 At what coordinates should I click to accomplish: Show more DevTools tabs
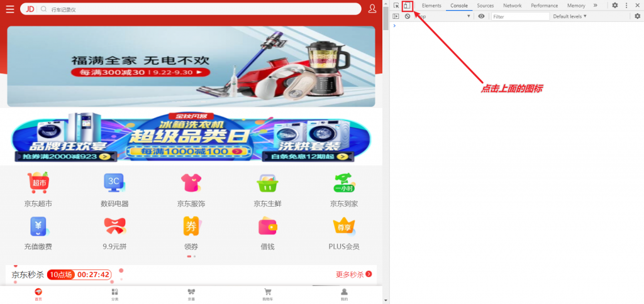[596, 6]
